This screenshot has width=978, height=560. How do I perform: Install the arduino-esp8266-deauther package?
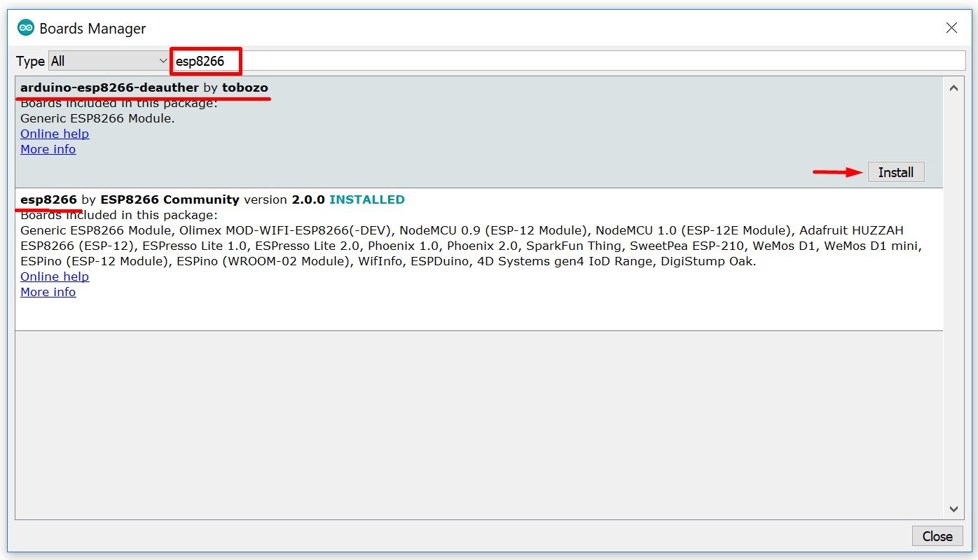pyautogui.click(x=895, y=172)
